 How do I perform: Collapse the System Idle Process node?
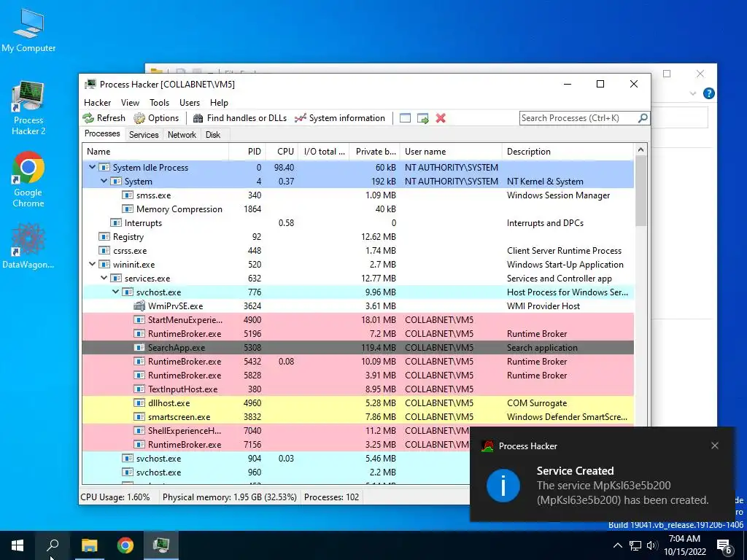(93, 167)
